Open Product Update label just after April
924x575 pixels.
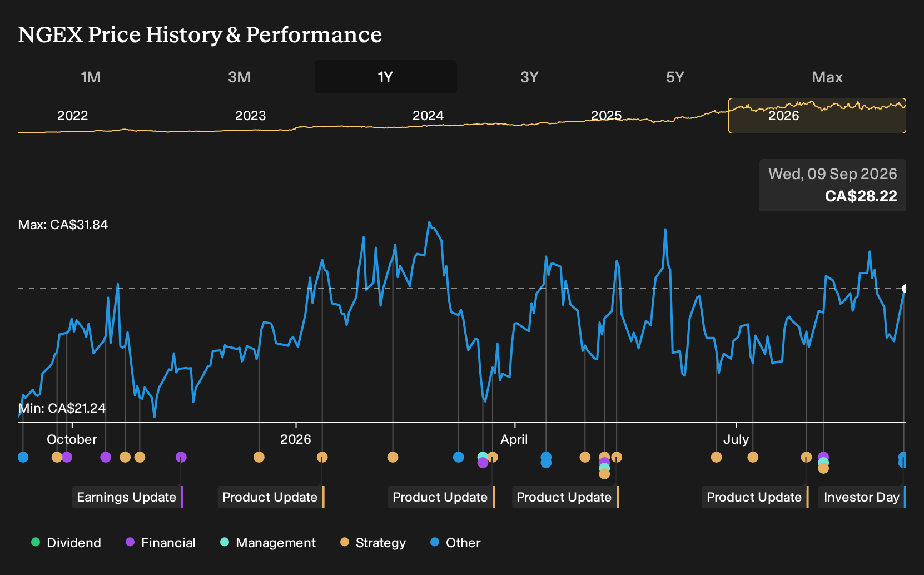click(565, 497)
